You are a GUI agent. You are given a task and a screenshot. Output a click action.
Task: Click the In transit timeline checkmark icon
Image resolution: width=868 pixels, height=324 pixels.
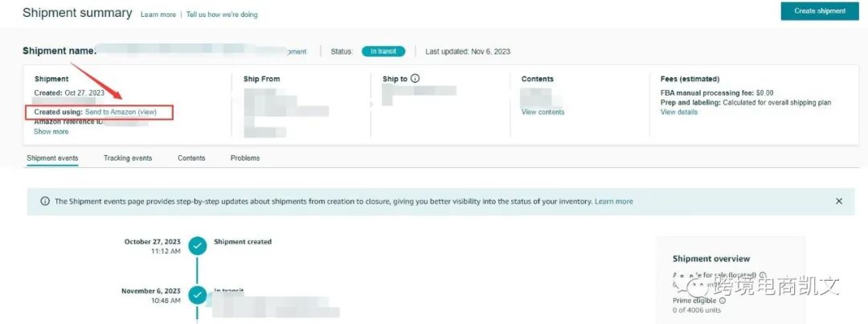click(198, 295)
